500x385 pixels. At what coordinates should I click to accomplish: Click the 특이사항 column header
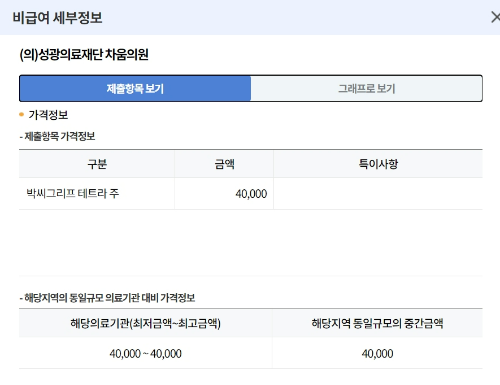378,164
